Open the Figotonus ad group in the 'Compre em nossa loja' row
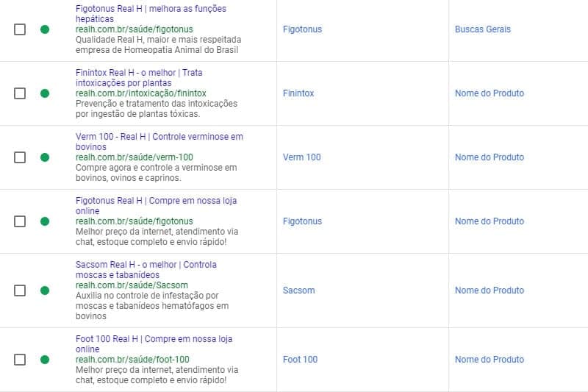This screenshot has width=588, height=392. 302,221
